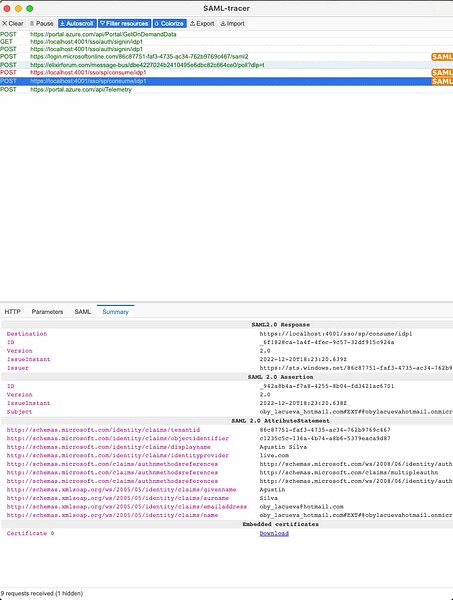453x600 pixels.
Task: Click the Certificate 0 label
Action: point(30,533)
